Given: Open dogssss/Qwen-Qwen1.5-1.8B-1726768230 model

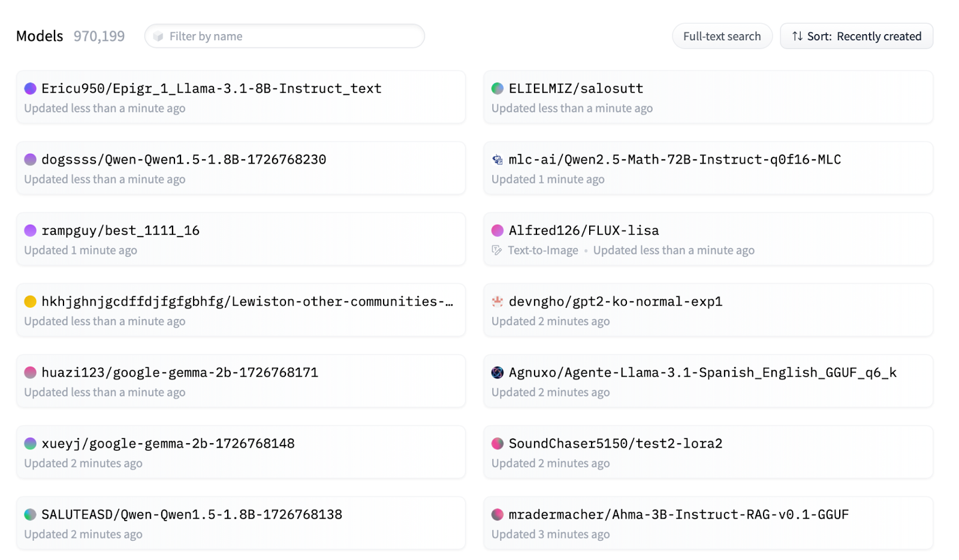Looking at the screenshot, I should (x=183, y=160).
